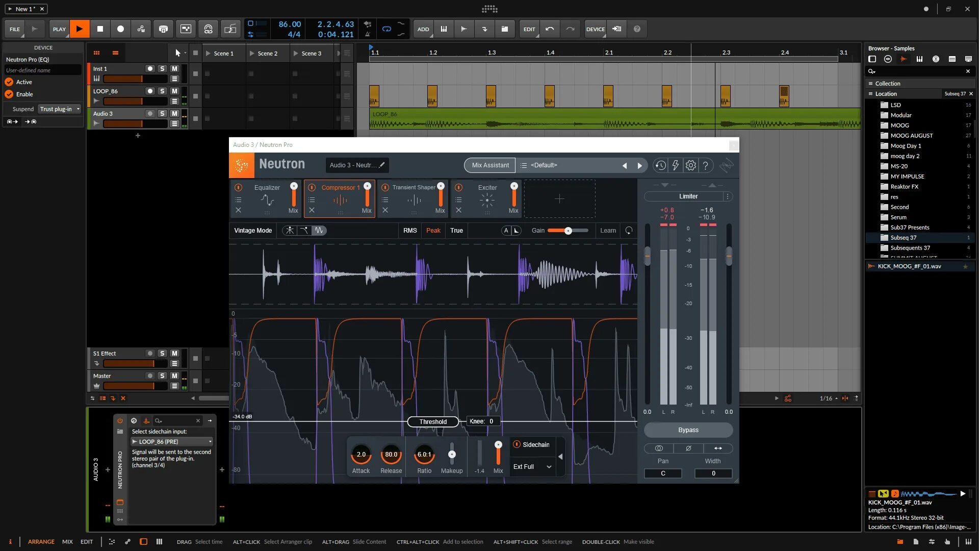980x551 pixels.
Task: Adjust the Gain slider handle
Action: point(568,231)
